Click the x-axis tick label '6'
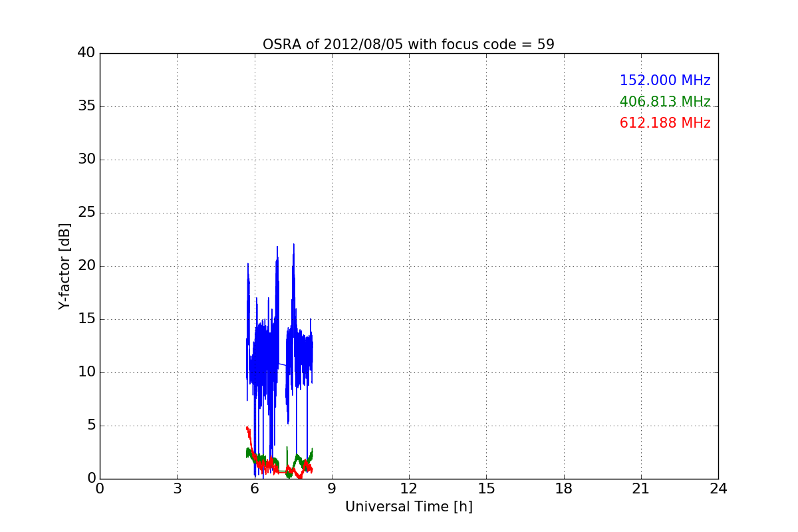The height and width of the screenshot is (532, 798). tap(255, 489)
